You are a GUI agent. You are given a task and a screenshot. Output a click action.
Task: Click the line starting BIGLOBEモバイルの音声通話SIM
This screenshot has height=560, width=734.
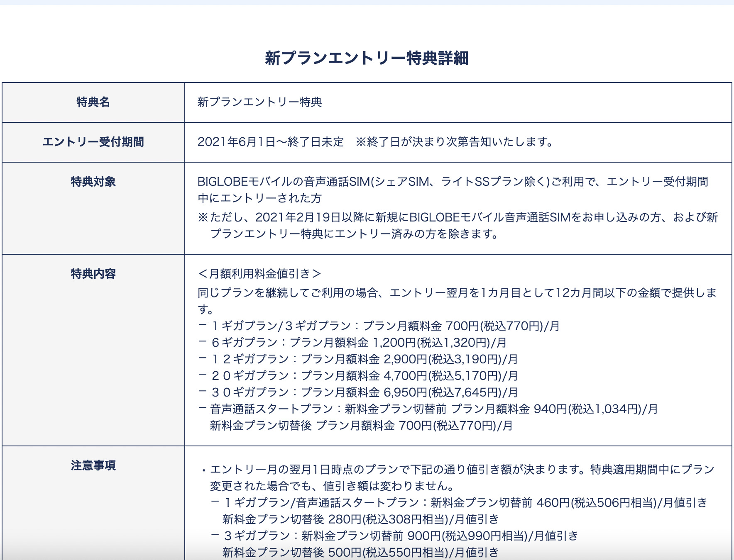(453, 182)
